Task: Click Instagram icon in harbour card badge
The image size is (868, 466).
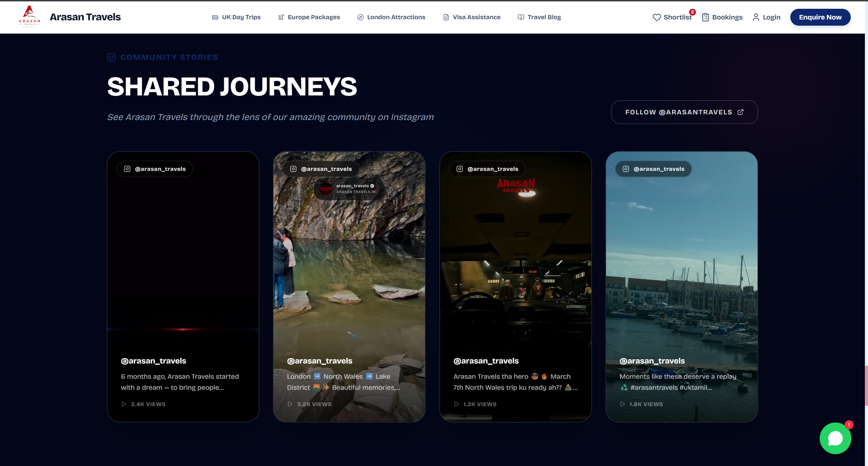Action: (x=626, y=169)
